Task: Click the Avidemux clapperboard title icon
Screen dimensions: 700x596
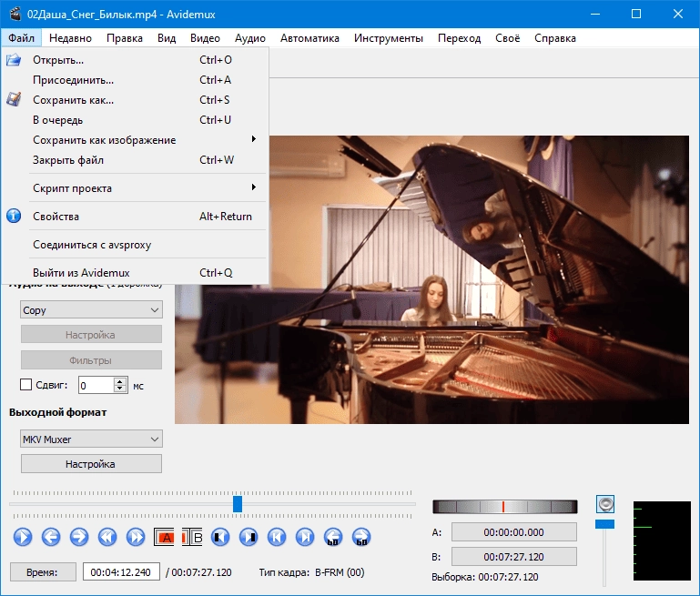Action: point(15,14)
